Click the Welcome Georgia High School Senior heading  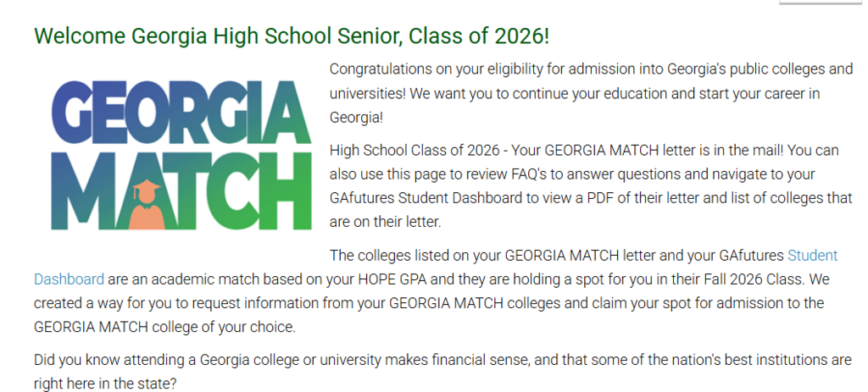[x=291, y=36]
